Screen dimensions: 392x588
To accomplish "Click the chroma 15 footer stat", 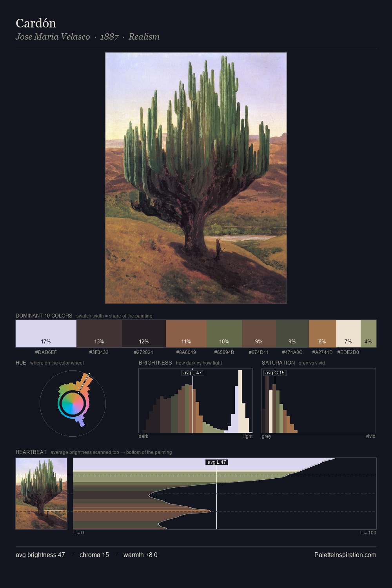I will coord(94,555).
